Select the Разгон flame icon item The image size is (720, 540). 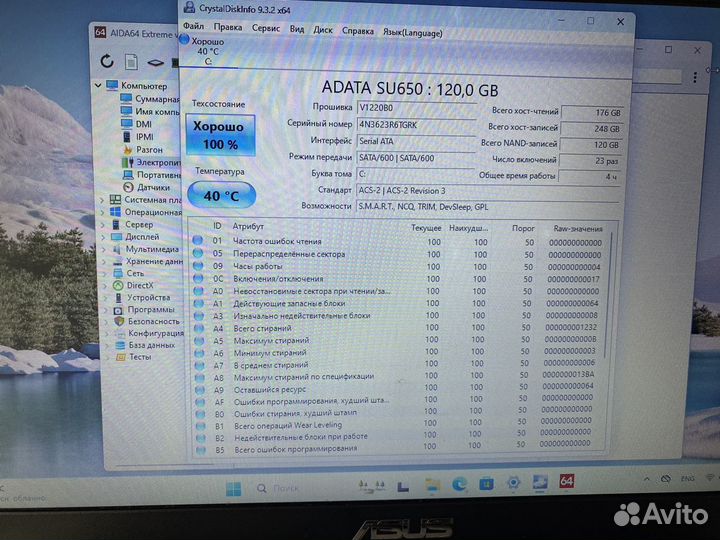pyautogui.click(x=128, y=149)
